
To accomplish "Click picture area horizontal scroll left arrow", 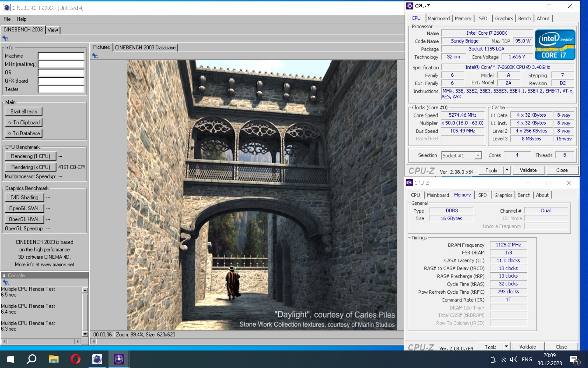I will point(93,341).
